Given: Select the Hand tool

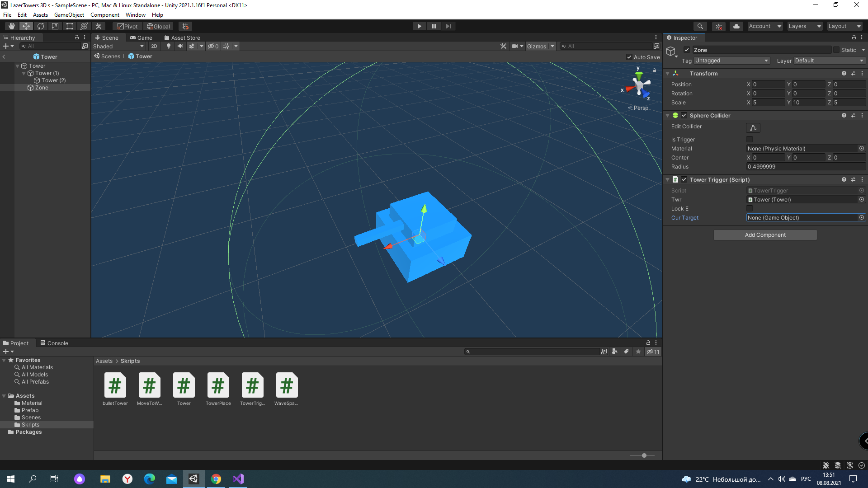Looking at the screenshot, I should tap(12, 26).
